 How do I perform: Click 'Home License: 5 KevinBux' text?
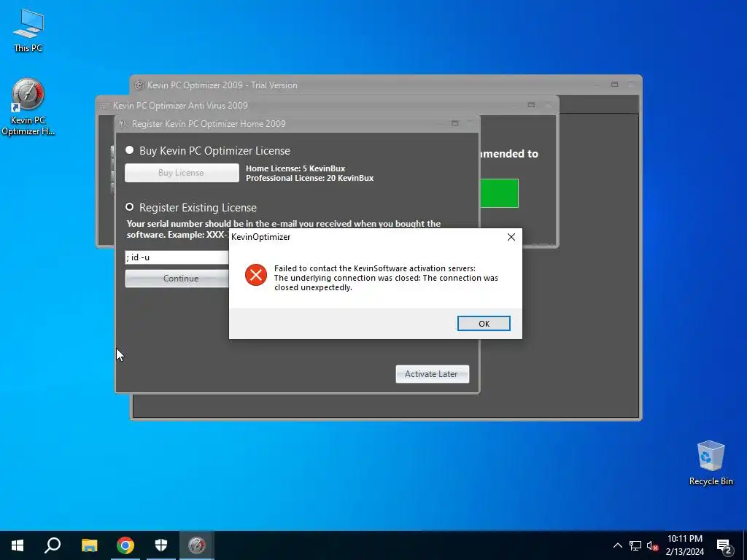click(295, 168)
